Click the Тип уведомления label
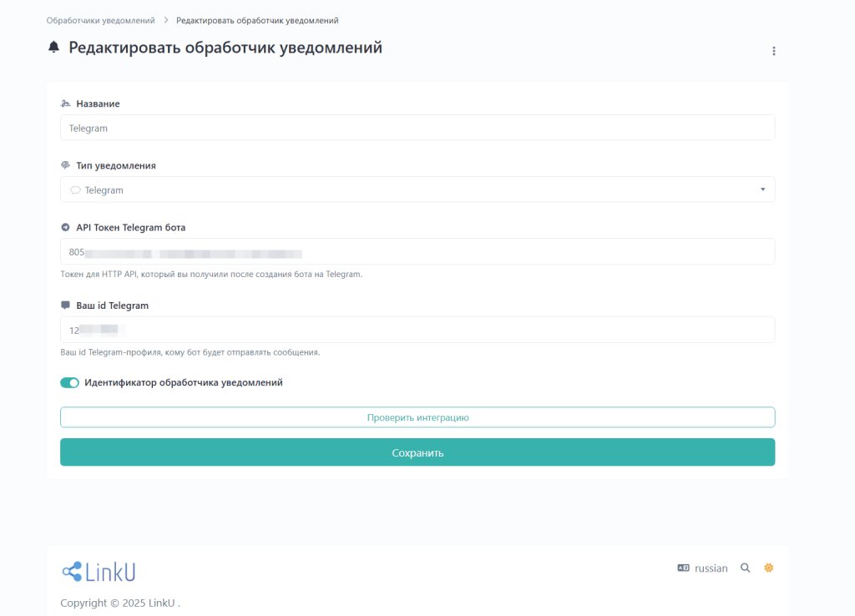Image resolution: width=855 pixels, height=616 pixels. 116,166
